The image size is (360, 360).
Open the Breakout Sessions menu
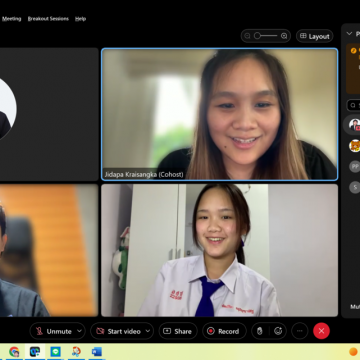coord(48,19)
